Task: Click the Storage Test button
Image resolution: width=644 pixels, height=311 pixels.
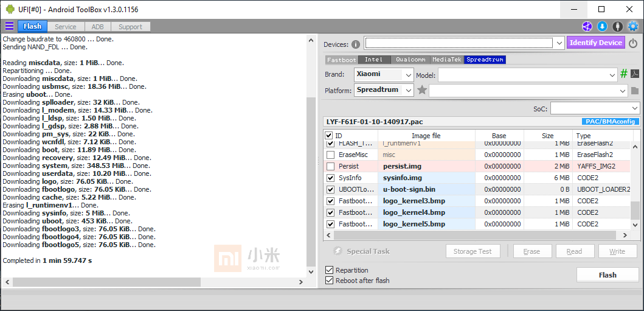Action: (474, 251)
